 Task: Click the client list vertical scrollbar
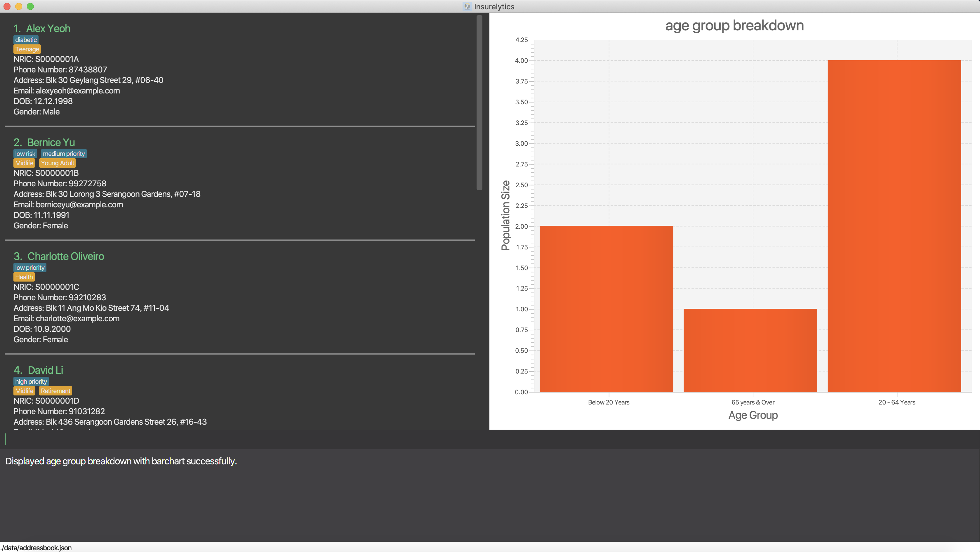point(479,103)
